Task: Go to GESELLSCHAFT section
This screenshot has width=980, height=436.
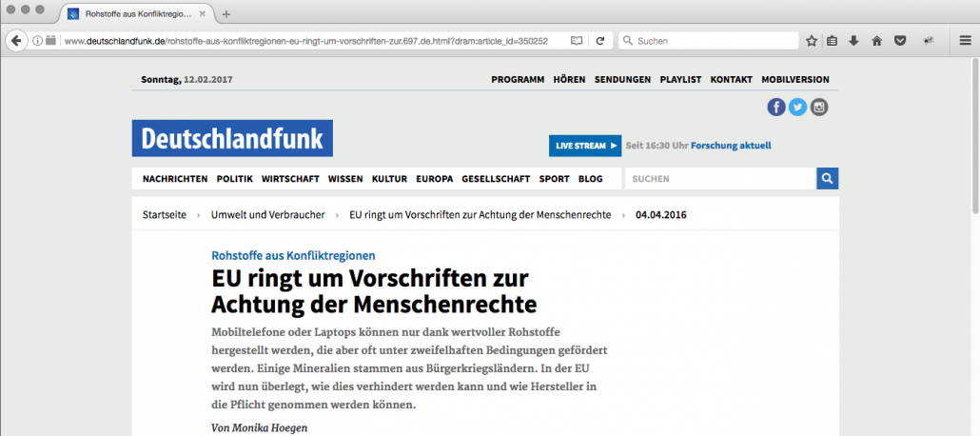Action: (x=497, y=179)
